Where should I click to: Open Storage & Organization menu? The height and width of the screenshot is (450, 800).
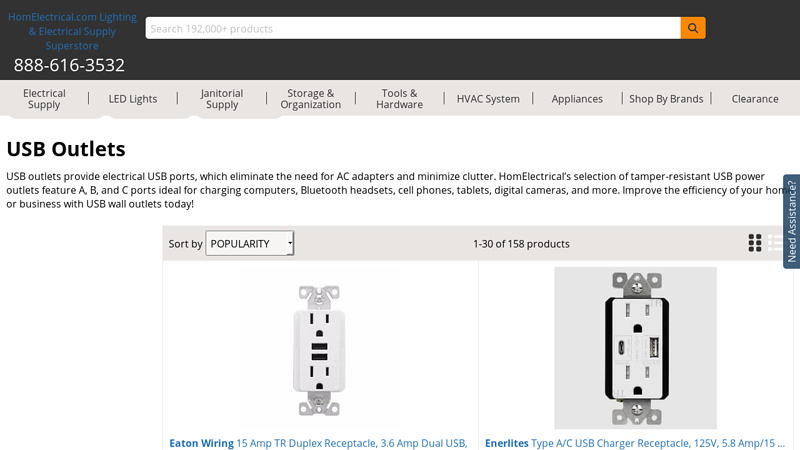[311, 99]
